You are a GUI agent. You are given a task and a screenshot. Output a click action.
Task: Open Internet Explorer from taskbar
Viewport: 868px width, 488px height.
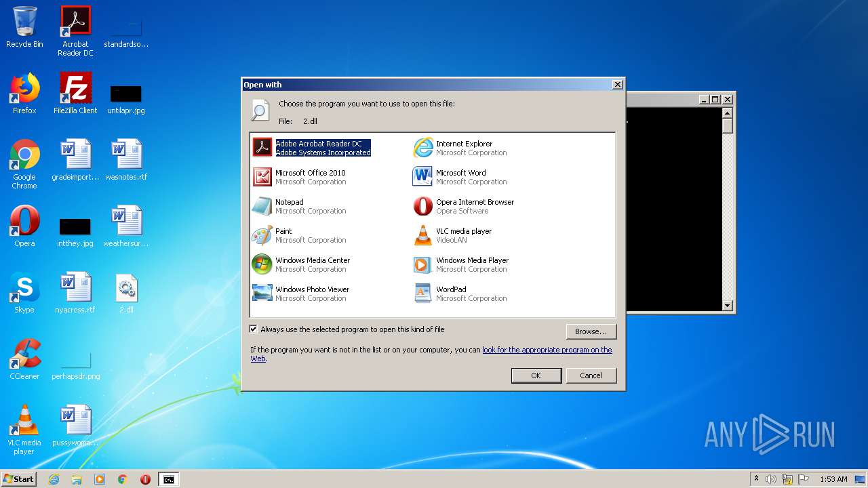[54, 479]
